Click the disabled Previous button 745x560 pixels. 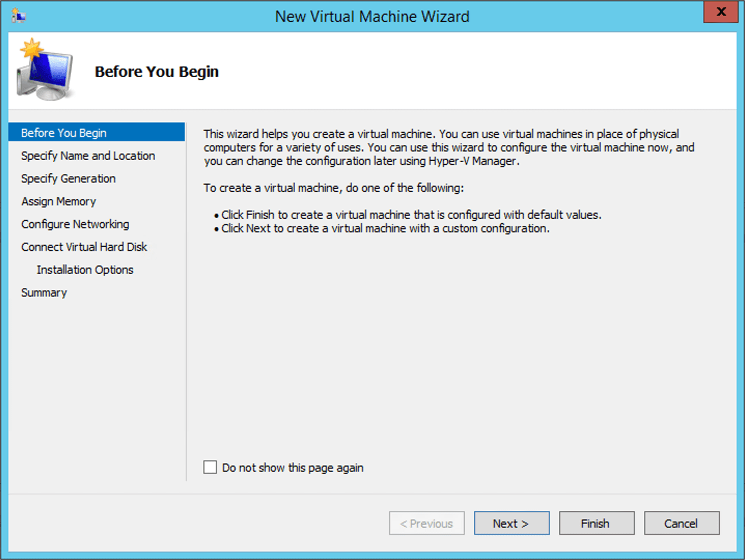coord(426,523)
